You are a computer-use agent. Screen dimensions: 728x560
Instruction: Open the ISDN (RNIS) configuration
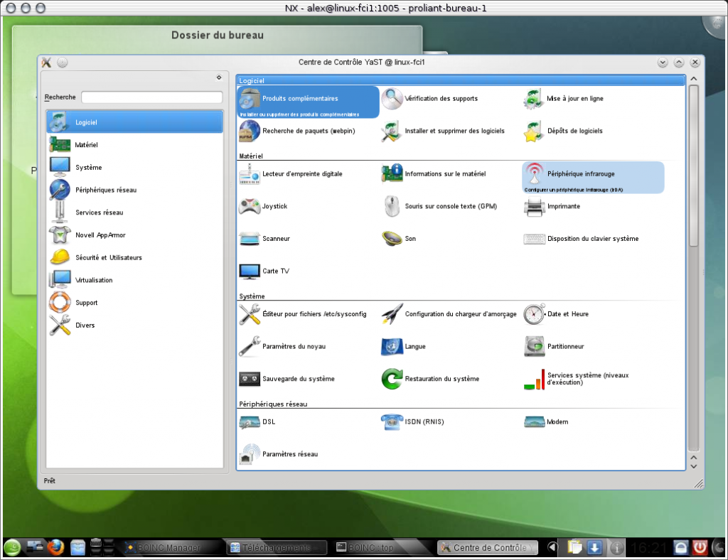[392, 421]
